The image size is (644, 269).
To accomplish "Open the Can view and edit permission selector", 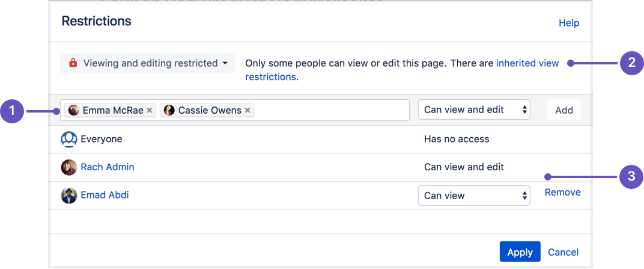I will [474, 110].
